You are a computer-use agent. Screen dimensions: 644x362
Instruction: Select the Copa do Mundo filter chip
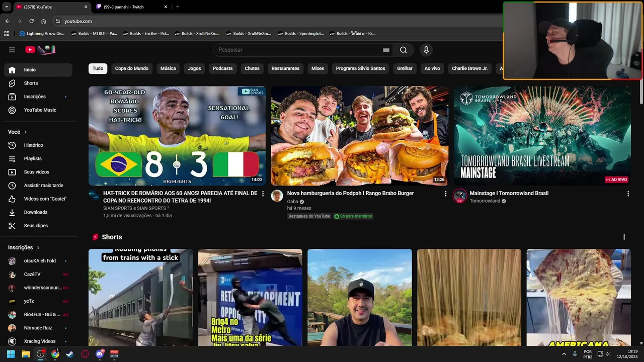click(x=132, y=68)
